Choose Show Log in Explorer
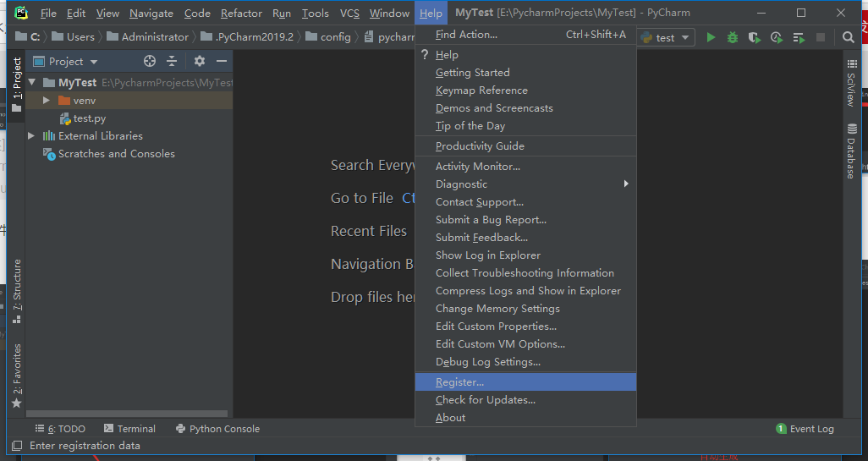868x461 pixels. click(x=525, y=255)
